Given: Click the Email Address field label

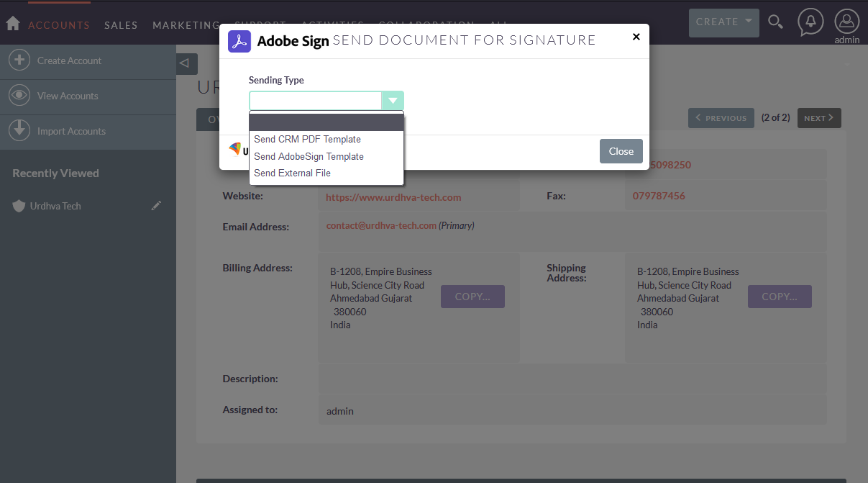Looking at the screenshot, I should [256, 227].
